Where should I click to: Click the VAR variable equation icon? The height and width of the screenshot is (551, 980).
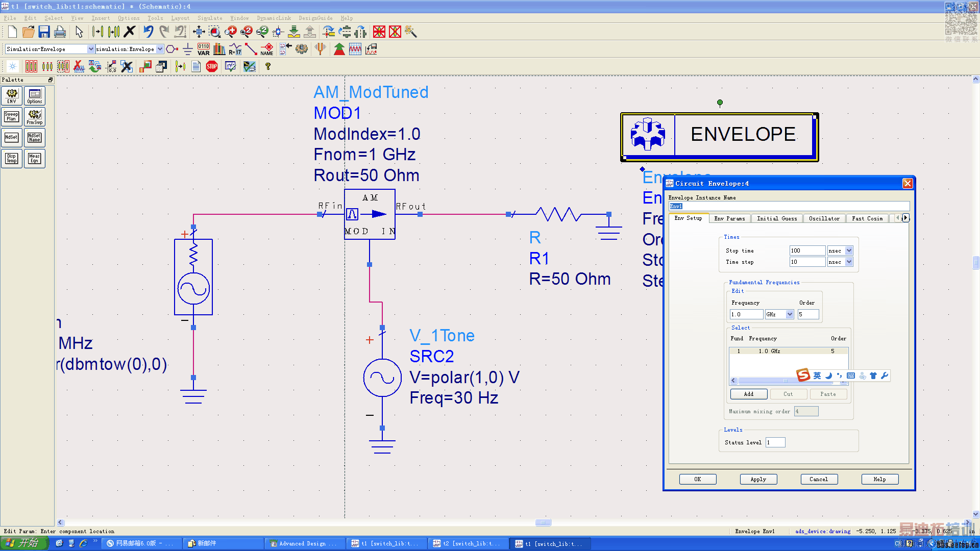(204, 49)
